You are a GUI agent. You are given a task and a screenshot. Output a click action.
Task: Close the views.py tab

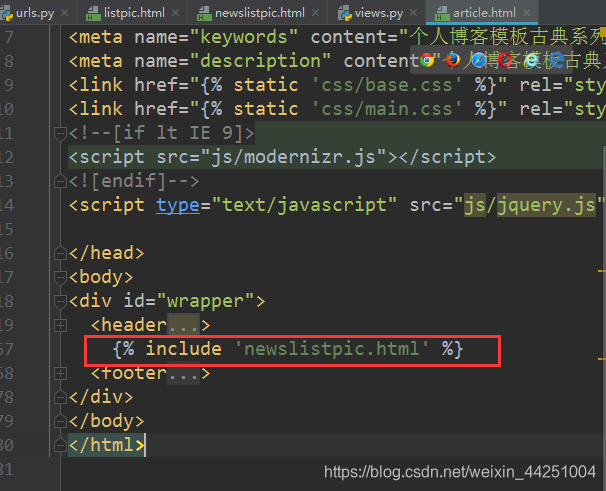(x=414, y=13)
